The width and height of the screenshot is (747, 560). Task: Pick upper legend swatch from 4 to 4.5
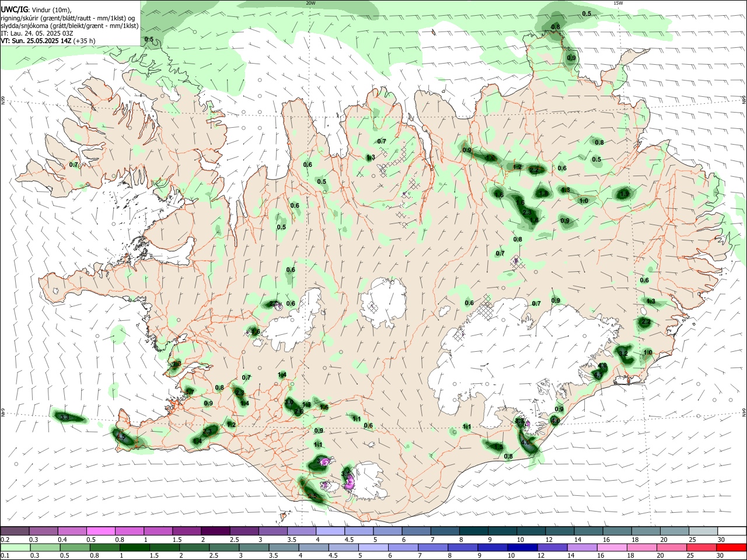[330, 531]
